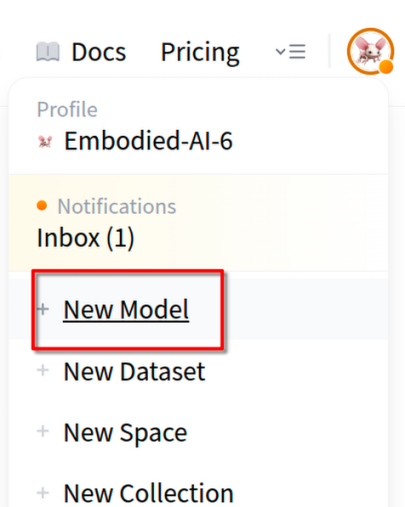Choose New Collection from the menu
The height and width of the screenshot is (507, 405).
149,493
